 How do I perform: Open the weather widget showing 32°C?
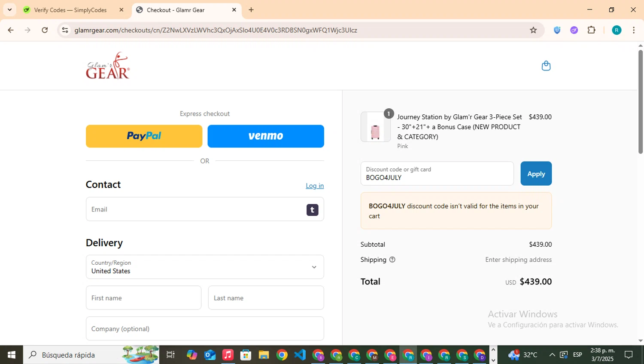[522, 355]
